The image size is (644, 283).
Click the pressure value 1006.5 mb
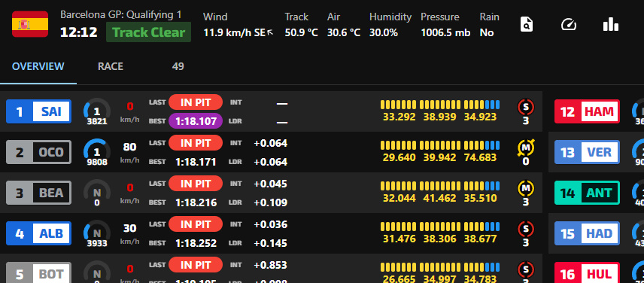click(445, 33)
